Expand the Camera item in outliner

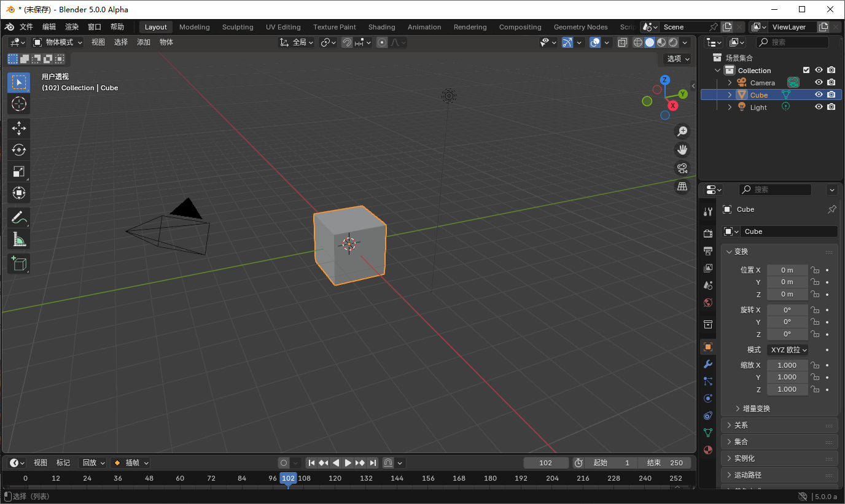tap(730, 82)
